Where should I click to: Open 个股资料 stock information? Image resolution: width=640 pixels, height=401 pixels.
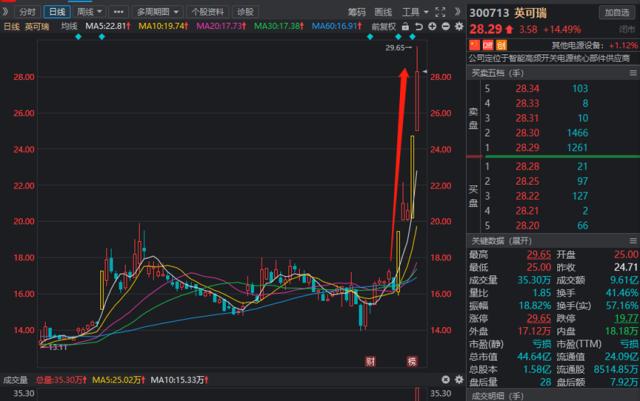[207, 12]
